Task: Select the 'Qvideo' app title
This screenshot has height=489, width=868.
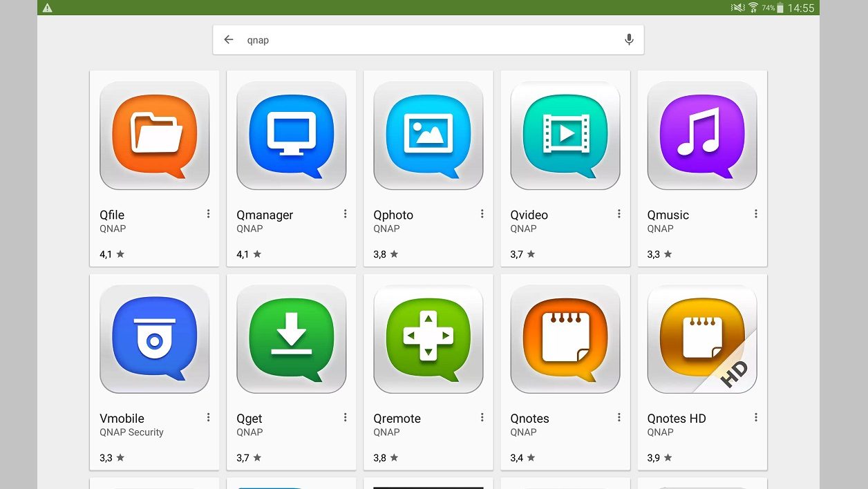Action: point(529,215)
